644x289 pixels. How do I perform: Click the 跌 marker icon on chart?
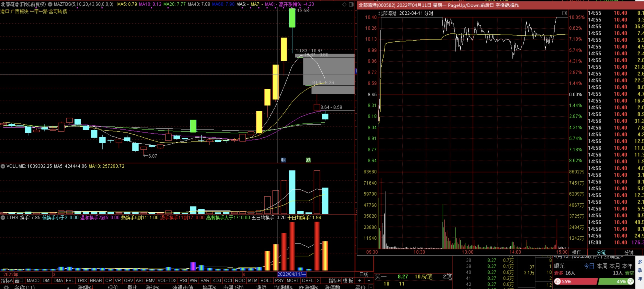(x=308, y=160)
